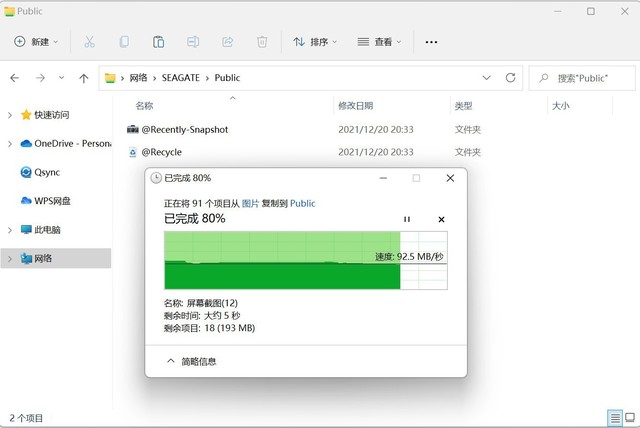640x428 pixels.
Task: Sort by the 修改日期 column header
Action: coord(356,106)
